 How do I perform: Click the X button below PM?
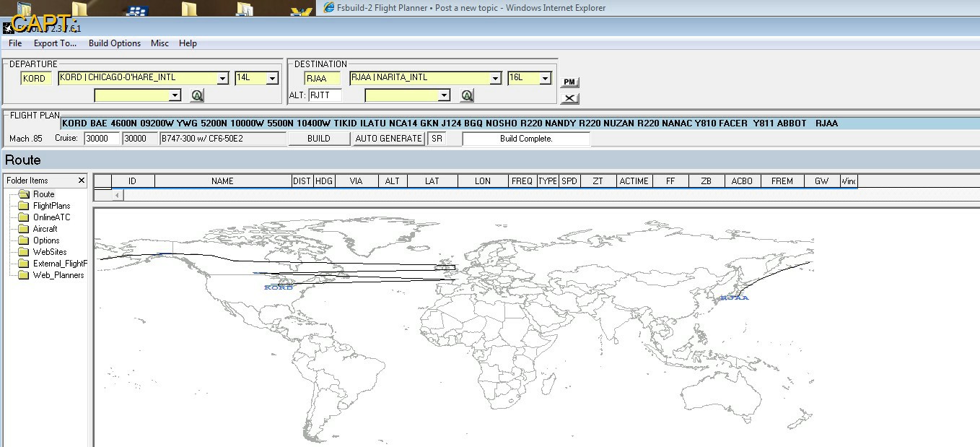coord(569,98)
